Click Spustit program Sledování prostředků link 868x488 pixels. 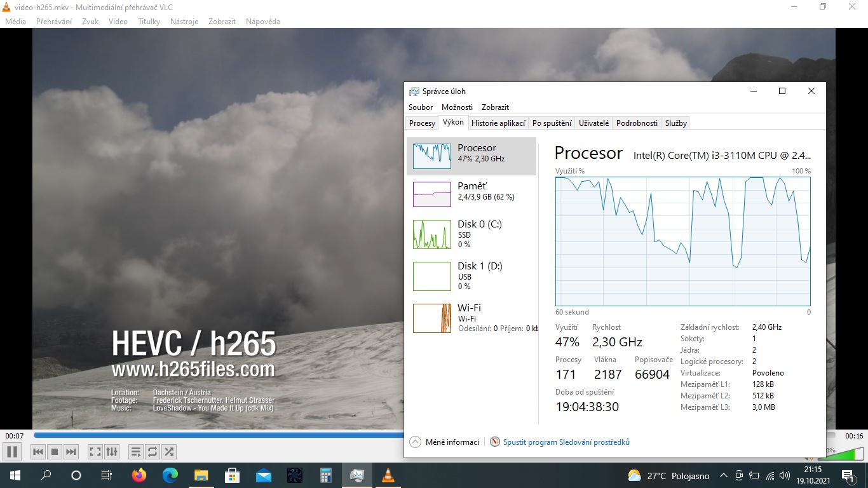click(566, 442)
